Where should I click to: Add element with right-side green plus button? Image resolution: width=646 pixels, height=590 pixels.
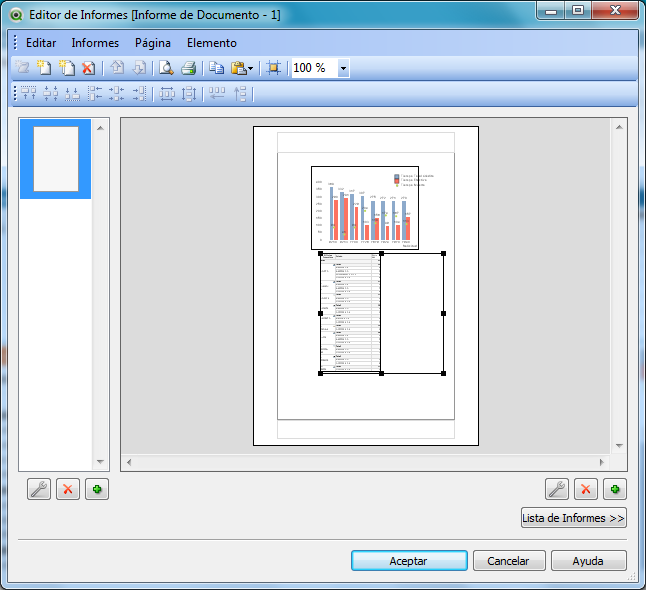tap(615, 490)
